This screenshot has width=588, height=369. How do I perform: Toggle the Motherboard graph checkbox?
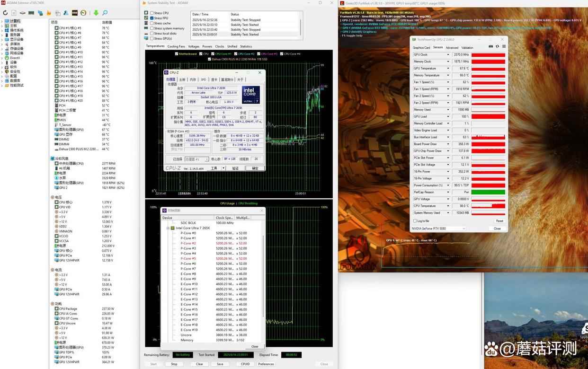pyautogui.click(x=176, y=54)
